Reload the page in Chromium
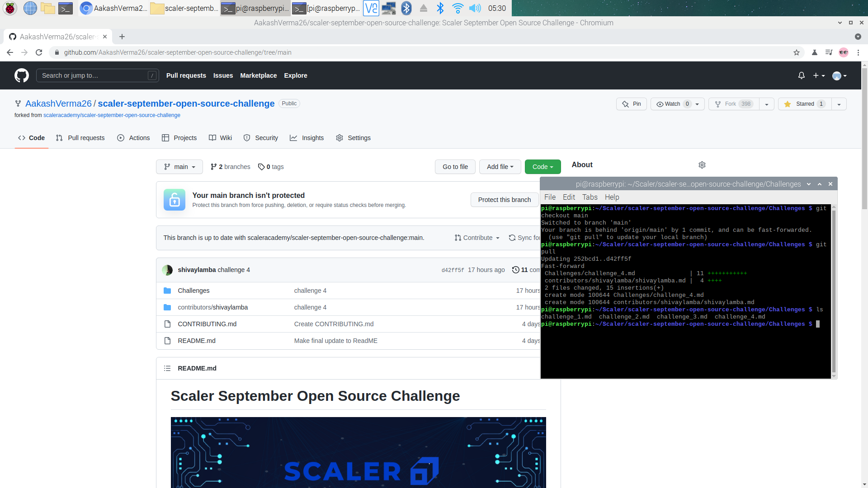 (39, 52)
